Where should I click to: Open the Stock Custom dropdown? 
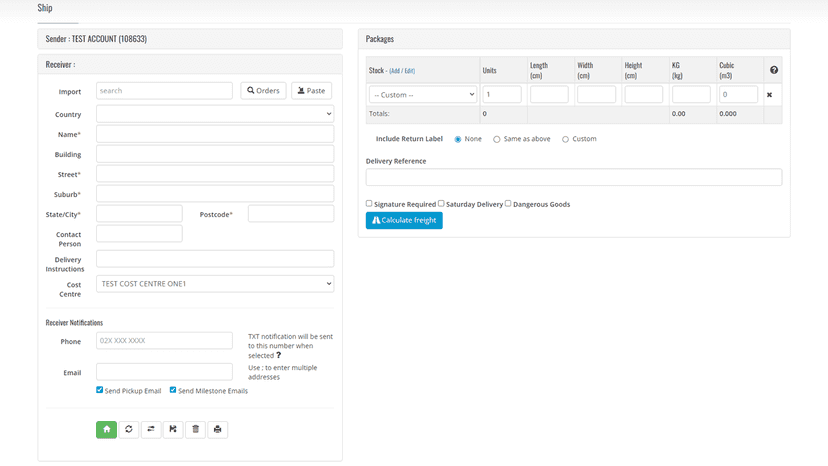coord(423,95)
